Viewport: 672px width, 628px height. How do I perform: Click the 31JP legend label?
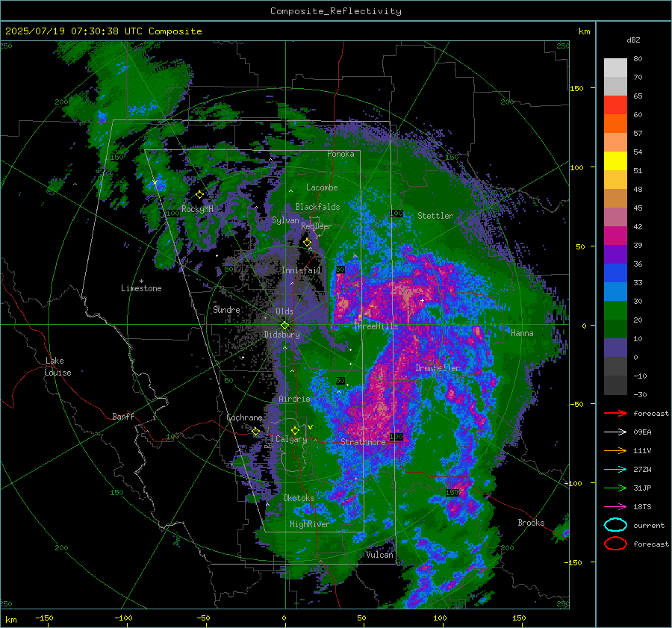[x=642, y=488]
